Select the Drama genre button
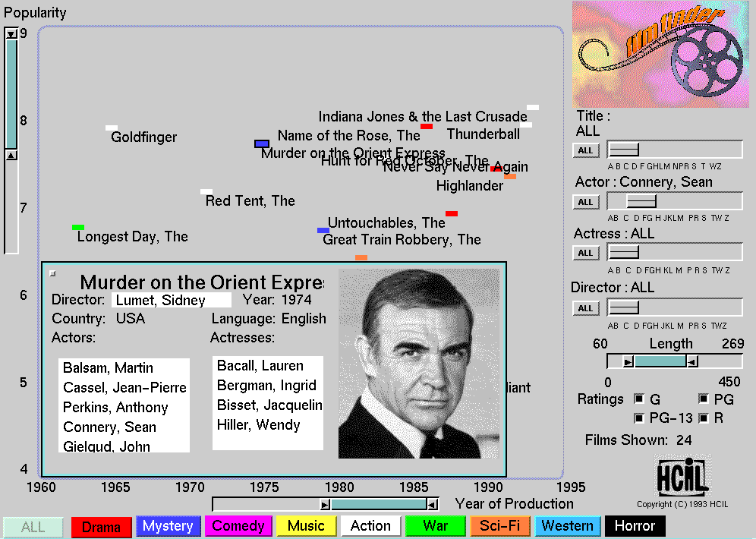This screenshot has height=539, width=756. 101,526
